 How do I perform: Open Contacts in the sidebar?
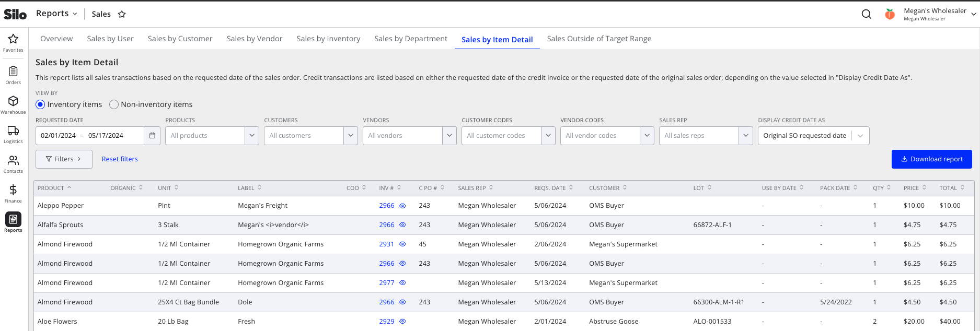[x=13, y=164]
